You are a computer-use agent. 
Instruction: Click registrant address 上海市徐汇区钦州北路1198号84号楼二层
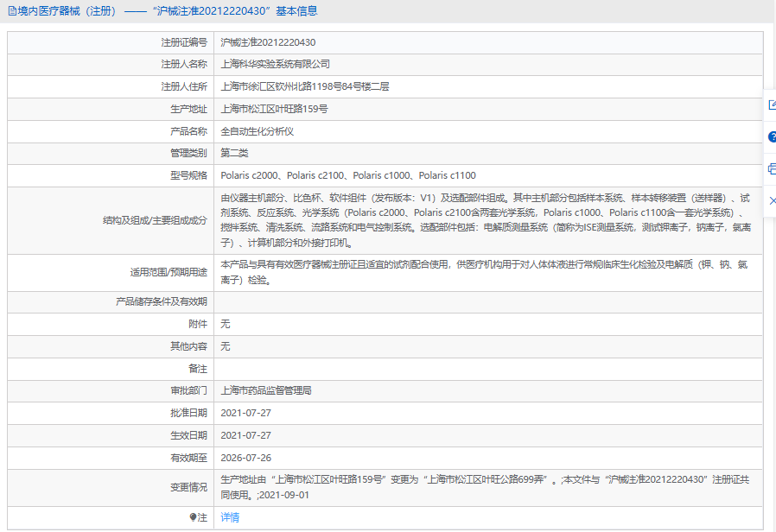305,86
